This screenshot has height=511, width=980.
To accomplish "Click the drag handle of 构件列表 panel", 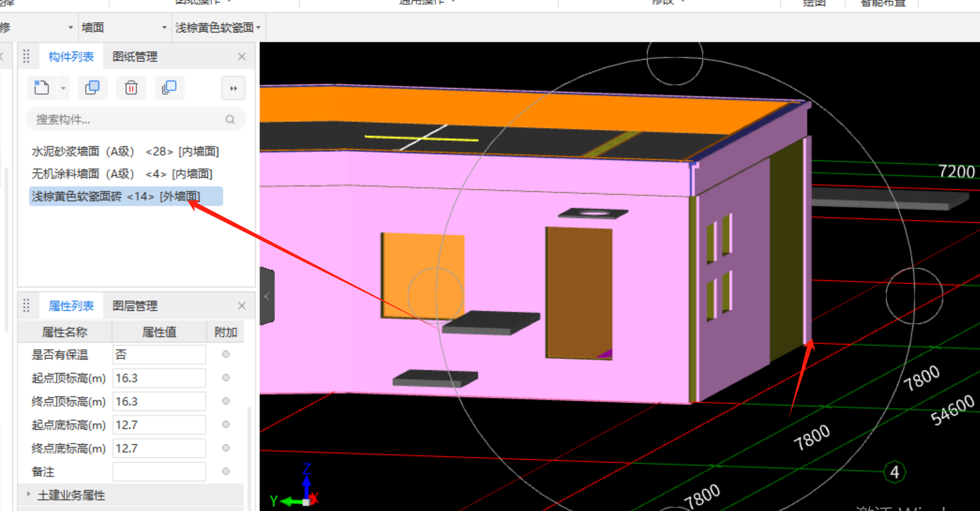I will (26, 56).
